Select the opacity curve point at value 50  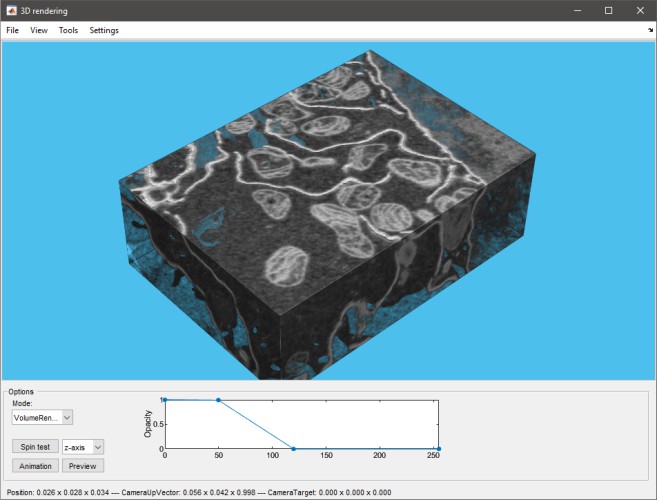point(218,400)
